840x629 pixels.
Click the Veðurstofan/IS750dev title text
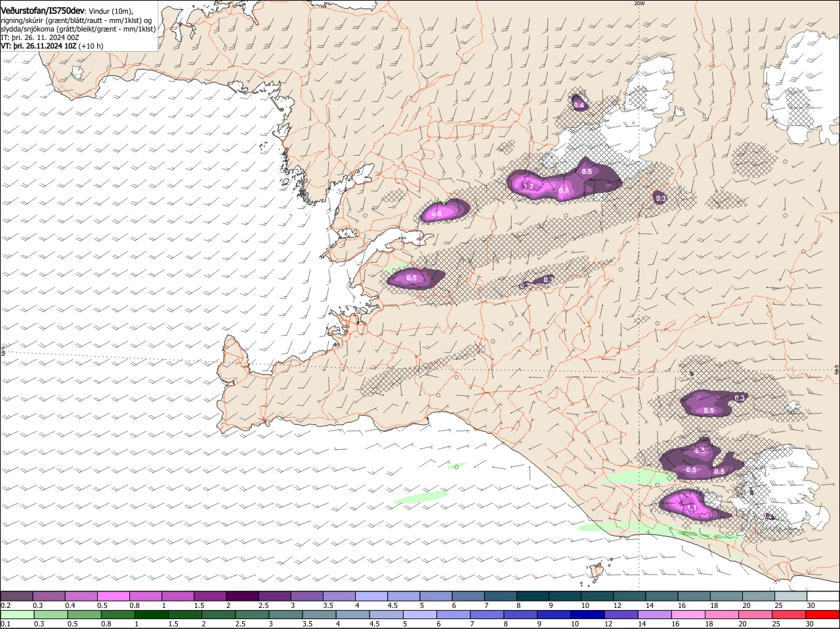click(43, 11)
